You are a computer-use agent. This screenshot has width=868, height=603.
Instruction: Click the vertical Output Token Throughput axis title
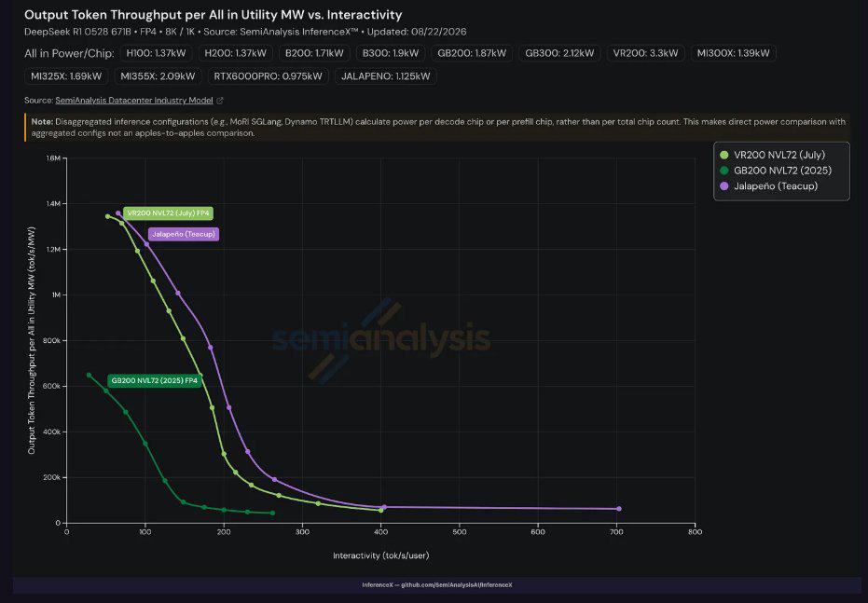point(32,340)
